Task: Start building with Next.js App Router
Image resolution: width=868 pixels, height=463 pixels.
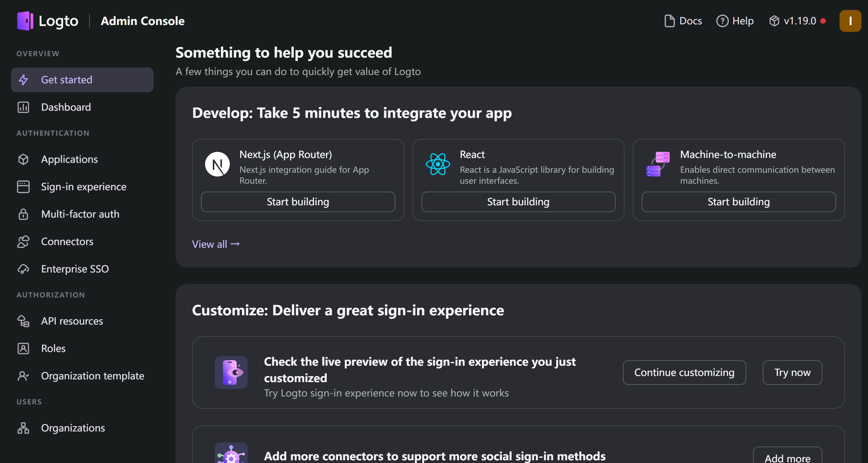Action: coord(298,202)
